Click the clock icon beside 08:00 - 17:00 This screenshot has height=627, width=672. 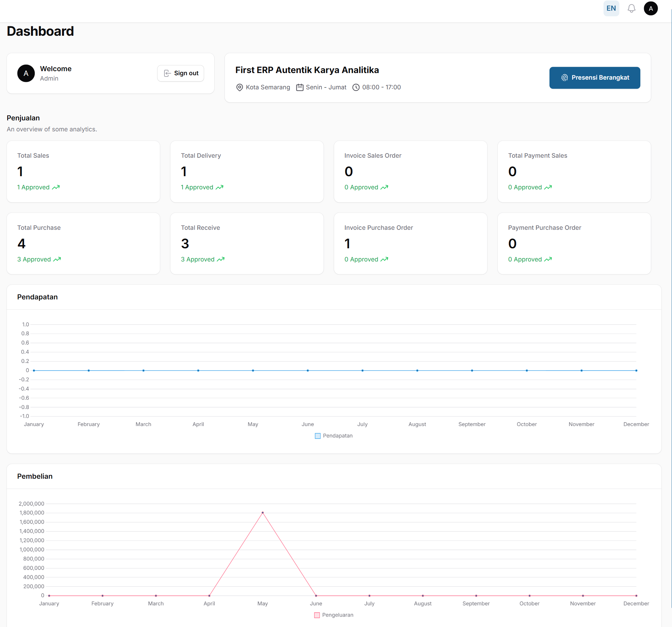pyautogui.click(x=356, y=87)
